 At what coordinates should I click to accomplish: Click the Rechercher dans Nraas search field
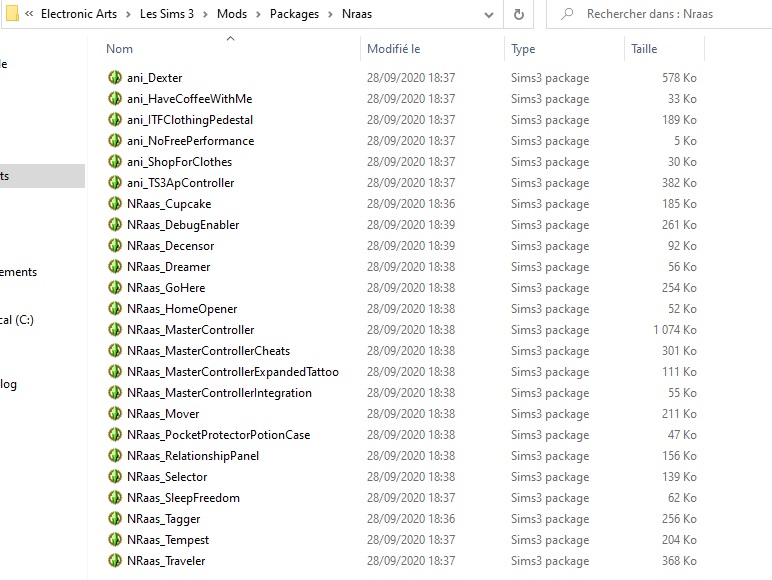(660, 14)
